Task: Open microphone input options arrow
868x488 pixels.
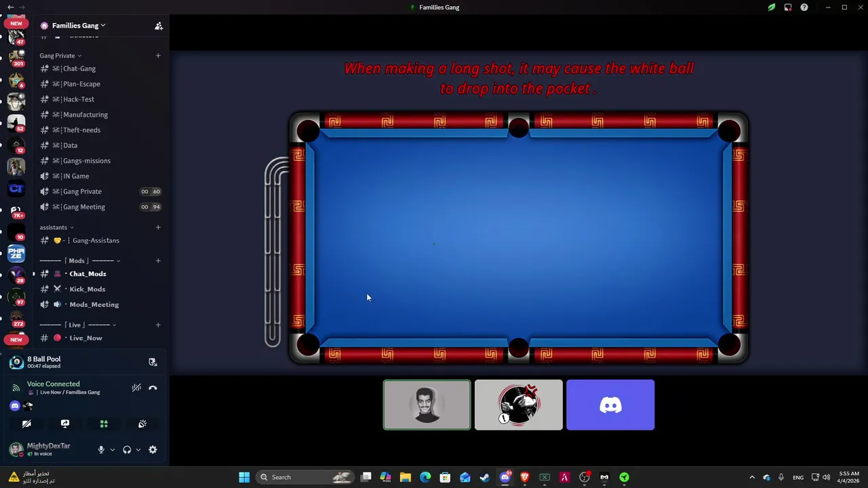Action: (x=112, y=449)
